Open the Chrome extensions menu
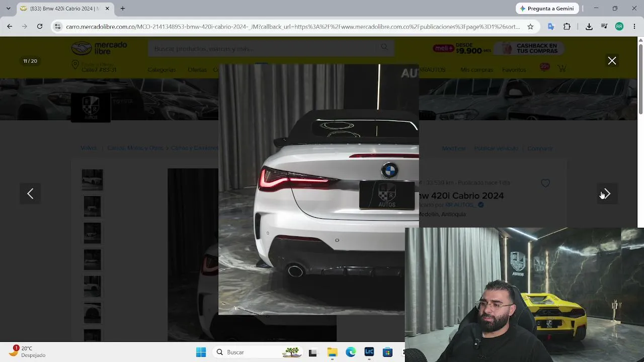Image resolution: width=644 pixels, height=362 pixels. 567,27
